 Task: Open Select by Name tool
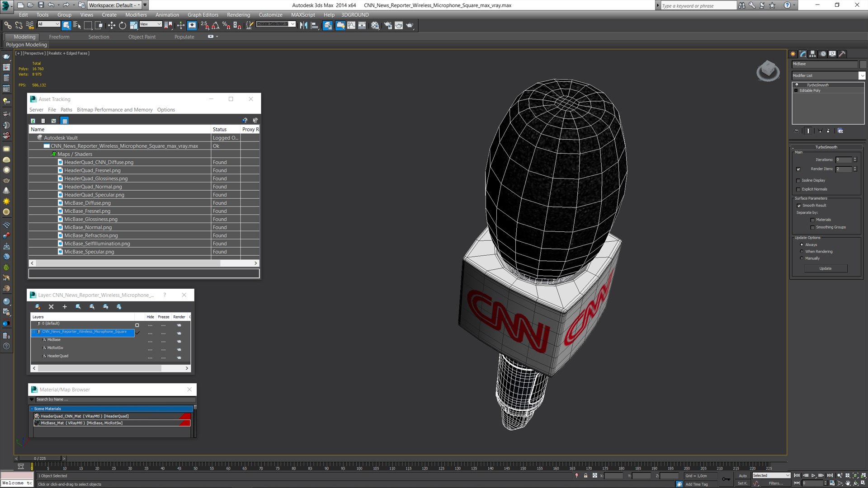click(77, 25)
